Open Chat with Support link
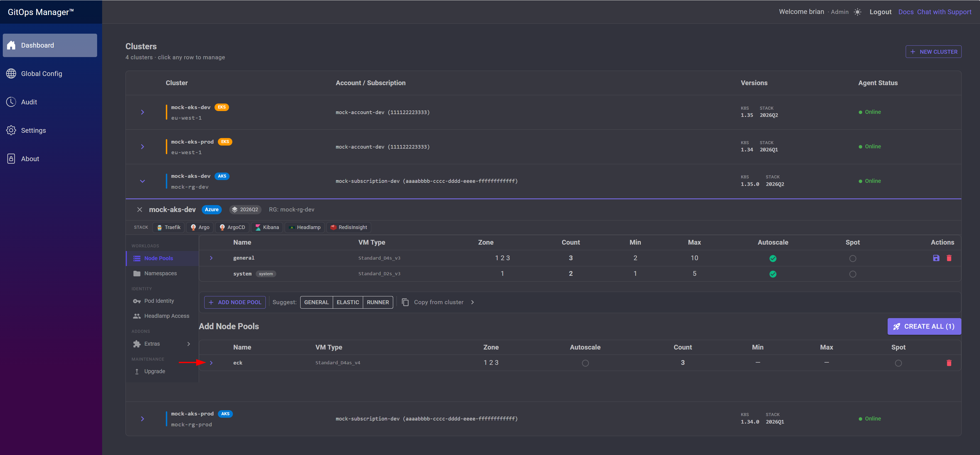 click(x=944, y=12)
